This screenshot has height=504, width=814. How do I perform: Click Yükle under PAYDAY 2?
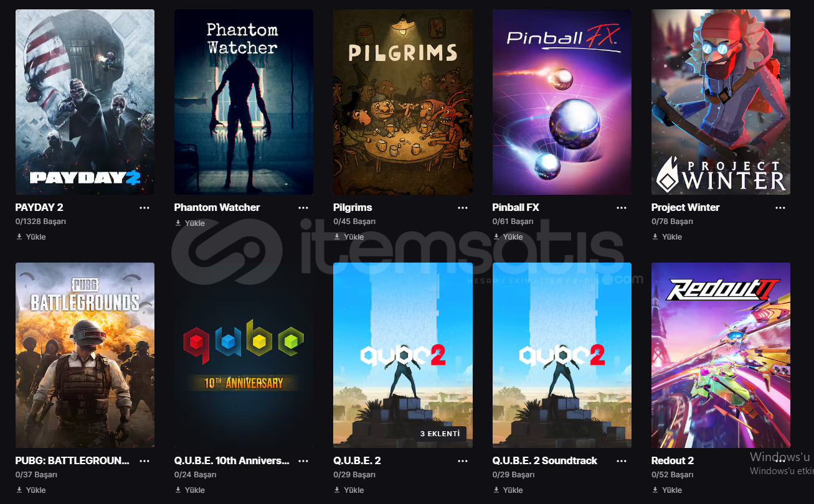31,236
